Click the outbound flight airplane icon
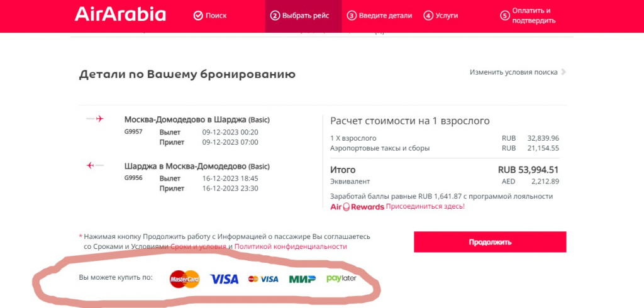644x308 pixels. point(95,119)
